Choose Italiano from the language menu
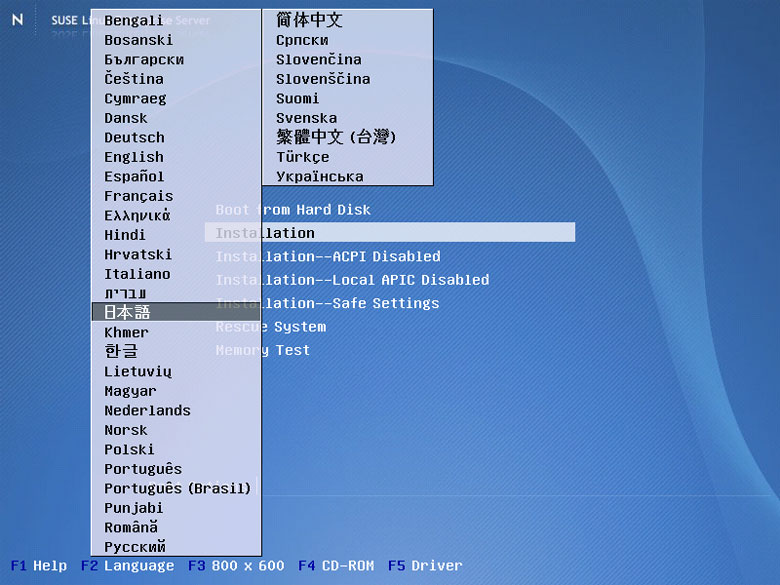Screen dimensions: 780x585 (137, 274)
